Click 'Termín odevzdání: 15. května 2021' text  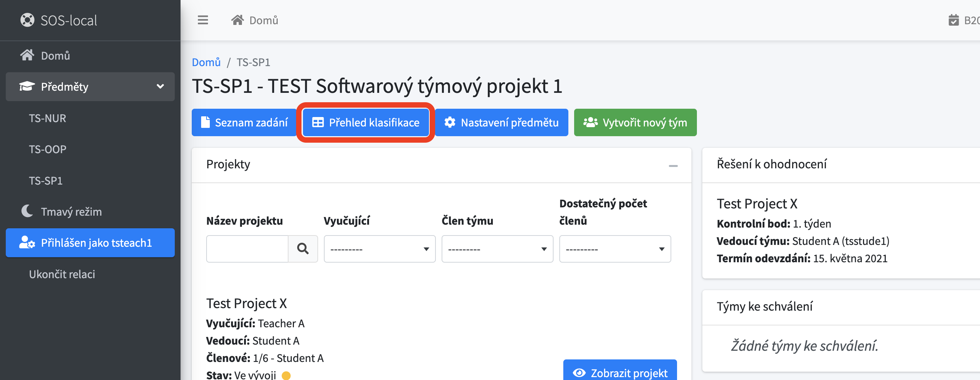click(802, 259)
